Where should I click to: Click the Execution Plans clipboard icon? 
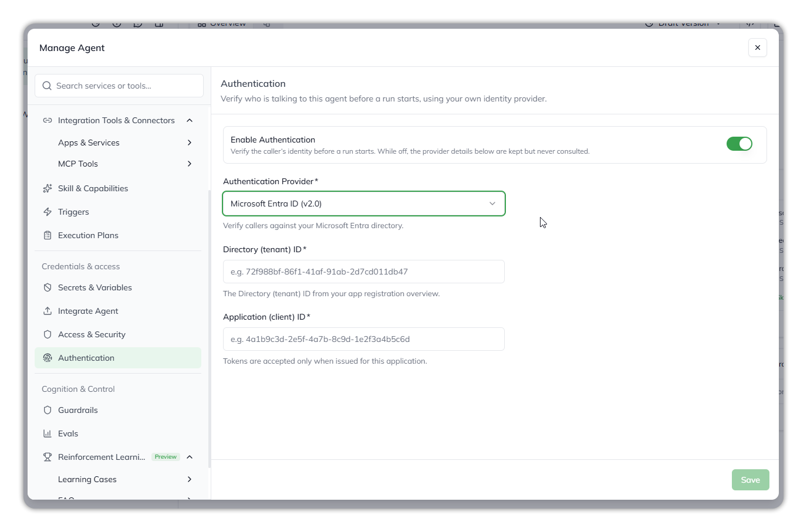point(48,235)
